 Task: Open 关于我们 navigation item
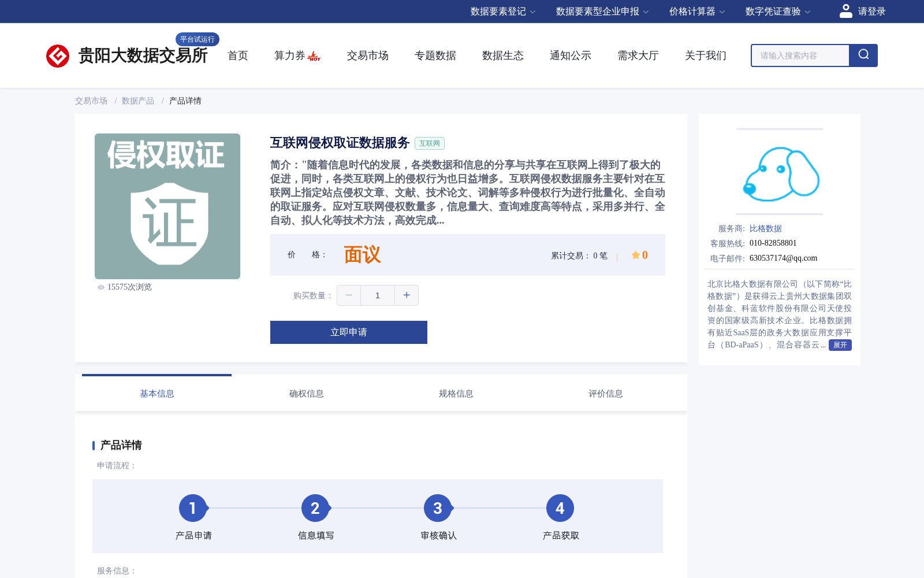click(706, 55)
